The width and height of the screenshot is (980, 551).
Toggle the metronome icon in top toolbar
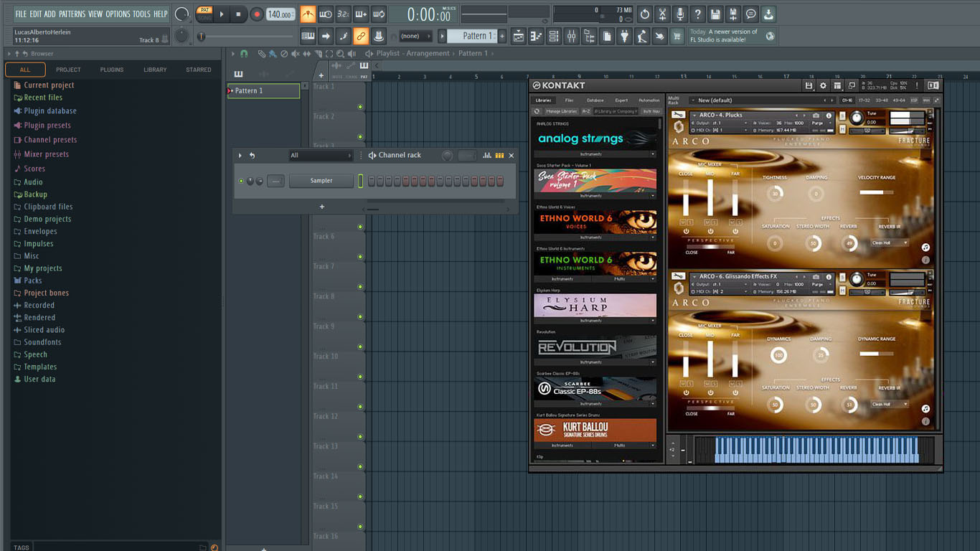coord(308,14)
